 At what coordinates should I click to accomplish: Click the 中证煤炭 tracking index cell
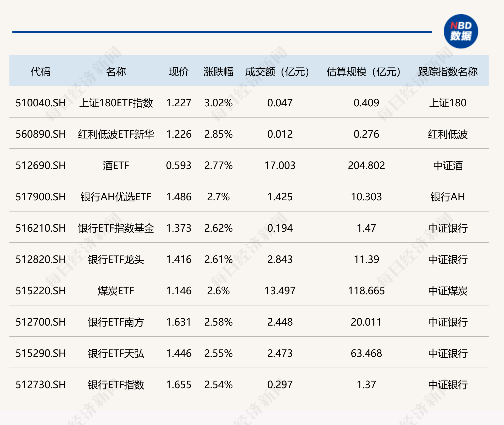(448, 291)
